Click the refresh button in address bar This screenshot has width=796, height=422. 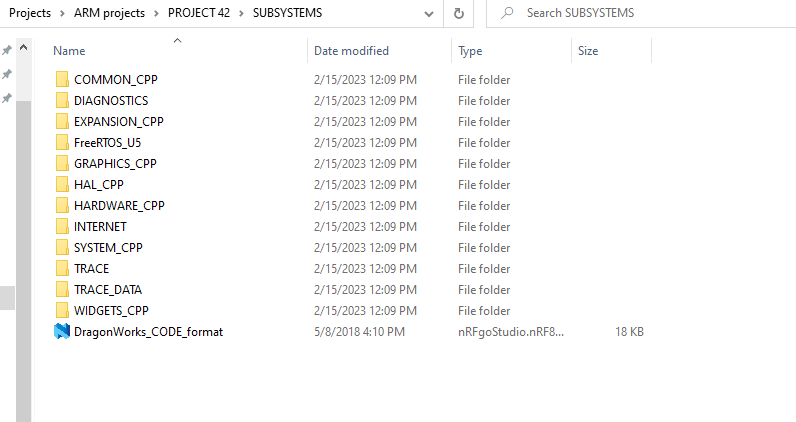[x=459, y=13]
